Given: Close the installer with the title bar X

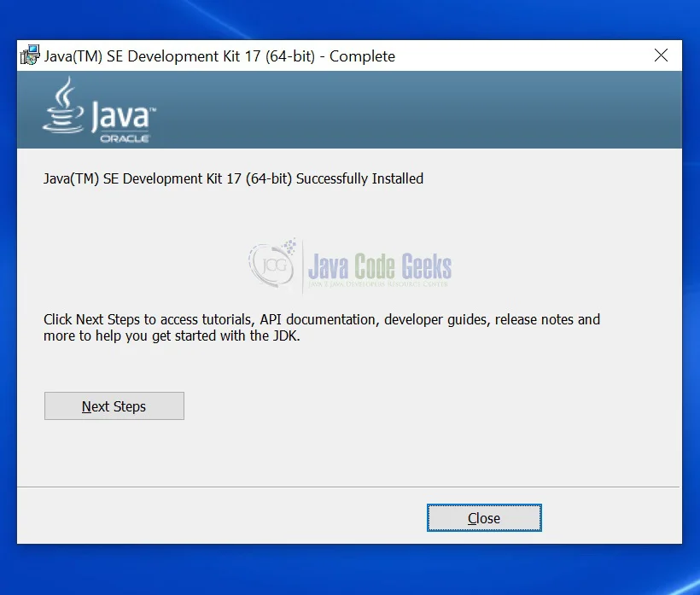Looking at the screenshot, I should [x=661, y=55].
